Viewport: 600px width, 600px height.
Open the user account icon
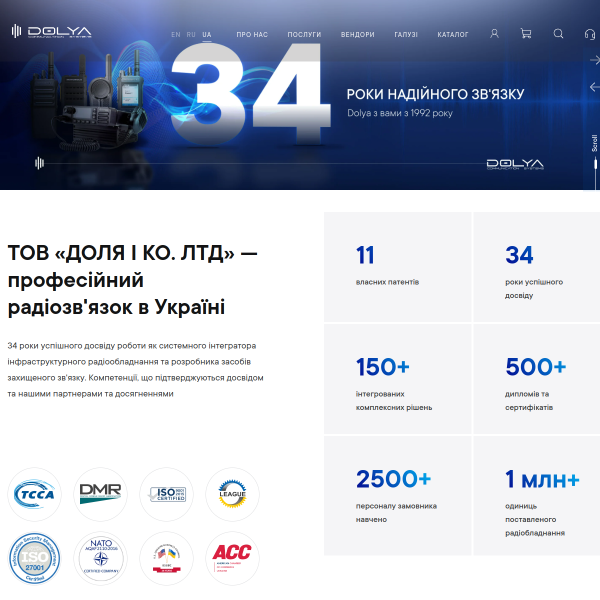494,34
